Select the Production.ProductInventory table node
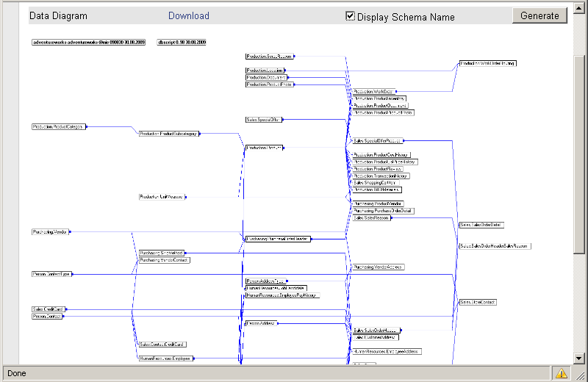Image resolution: width=588 pixels, height=382 pixels. 379,98
